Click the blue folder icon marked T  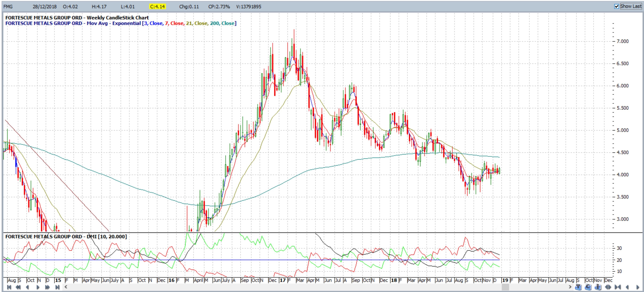(578, 287)
